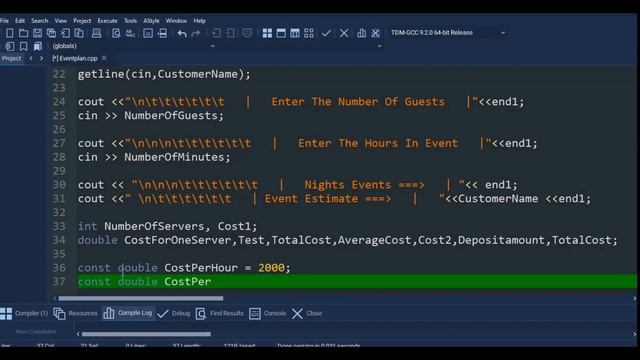Click the Goto line icon

point(162,33)
